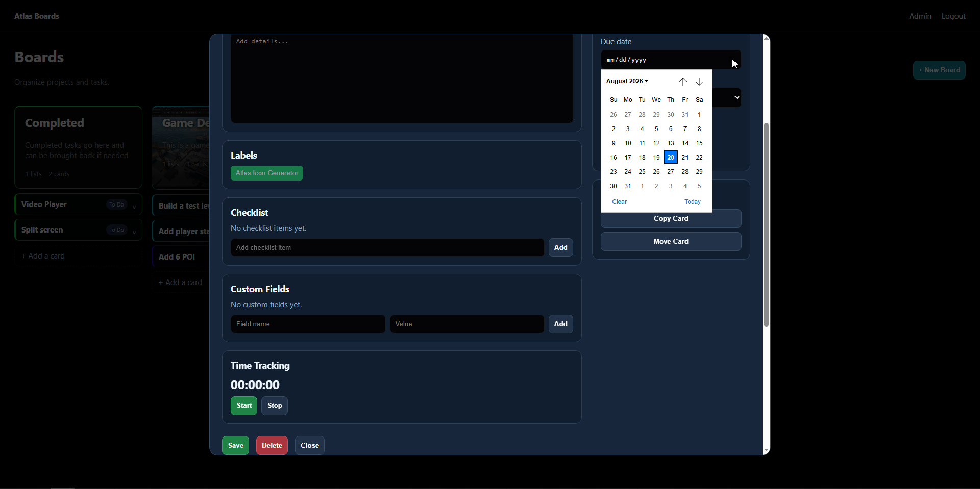
Task: Stop the time tracking timer
Action: [x=275, y=406]
